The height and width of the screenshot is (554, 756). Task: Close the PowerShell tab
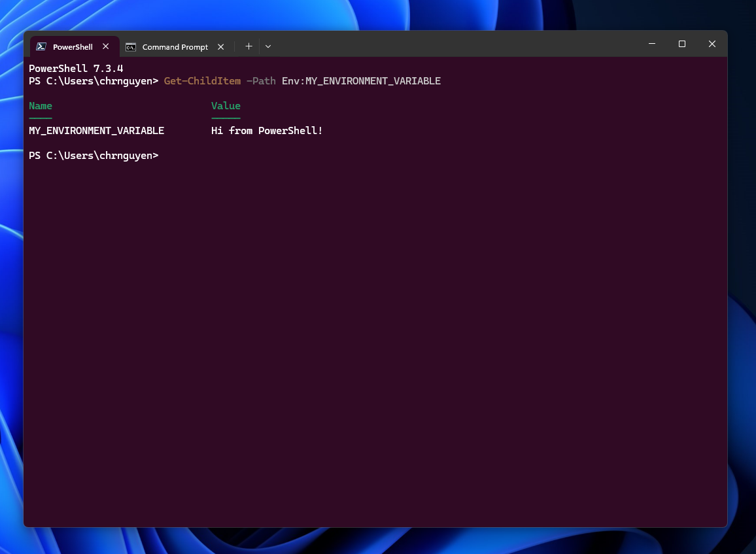click(105, 46)
